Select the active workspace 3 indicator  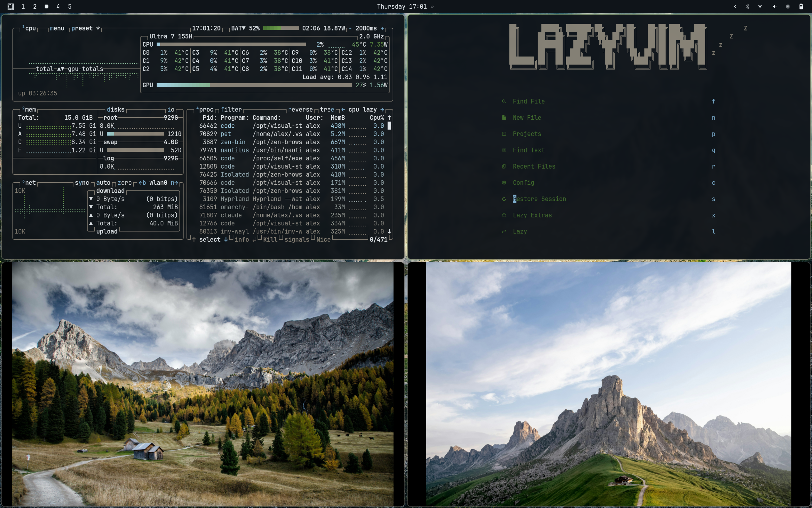tap(46, 6)
